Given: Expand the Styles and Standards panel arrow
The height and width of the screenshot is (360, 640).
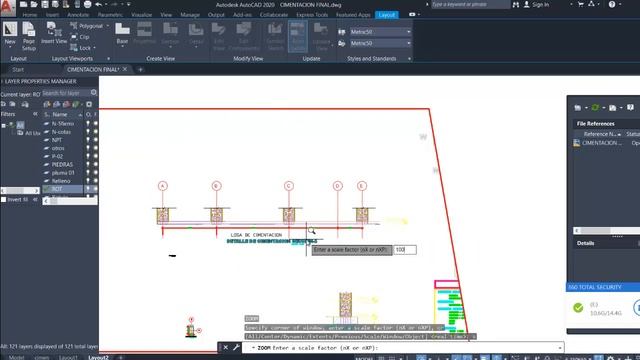Looking at the screenshot, I should 409,59.
